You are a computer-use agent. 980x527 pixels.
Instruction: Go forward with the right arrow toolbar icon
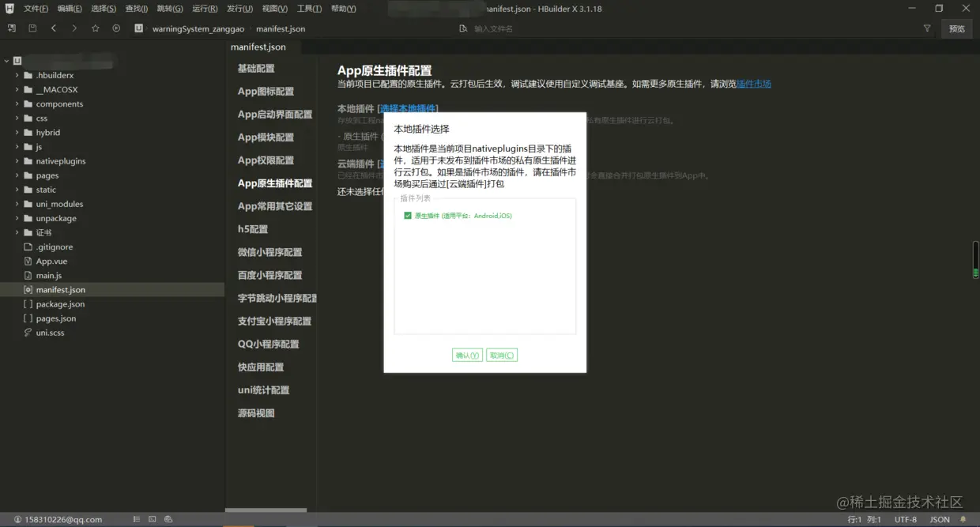tap(74, 28)
